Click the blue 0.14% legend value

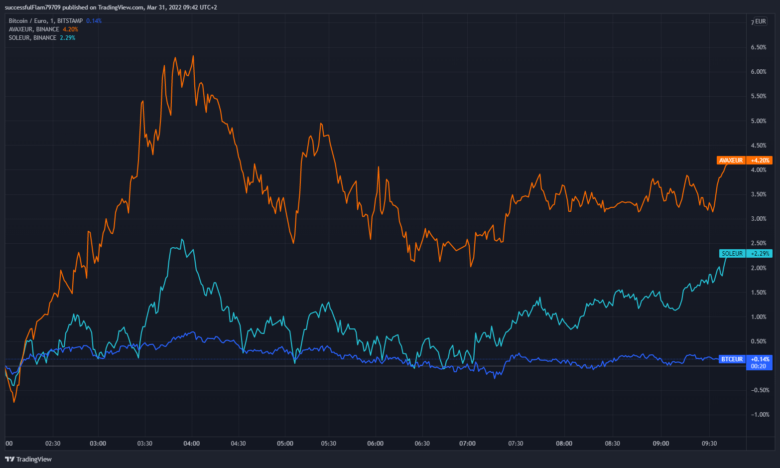point(94,21)
